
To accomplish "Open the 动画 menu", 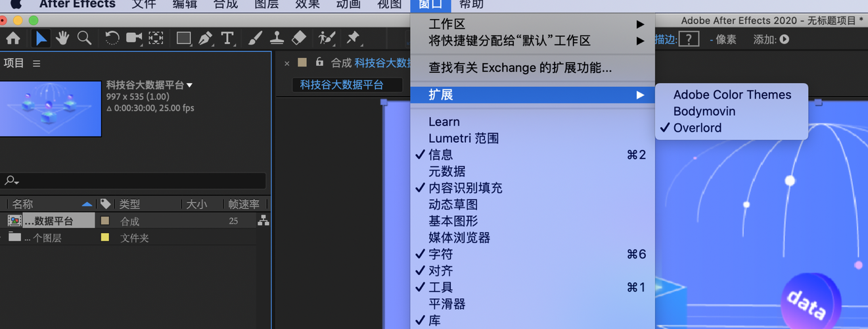I will 348,4.
